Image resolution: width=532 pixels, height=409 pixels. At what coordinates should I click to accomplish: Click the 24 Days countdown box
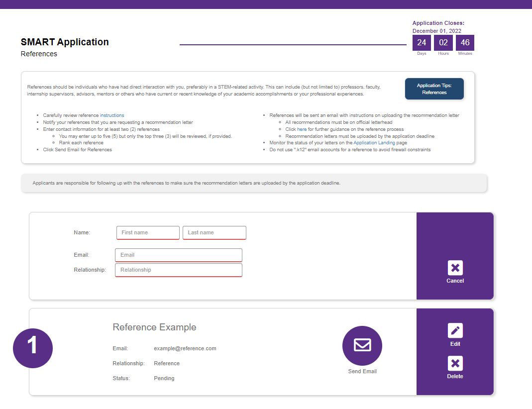[x=422, y=43]
